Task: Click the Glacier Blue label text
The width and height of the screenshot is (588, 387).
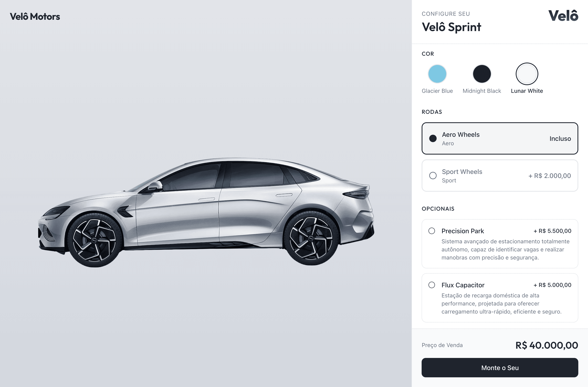Action: pyautogui.click(x=437, y=91)
